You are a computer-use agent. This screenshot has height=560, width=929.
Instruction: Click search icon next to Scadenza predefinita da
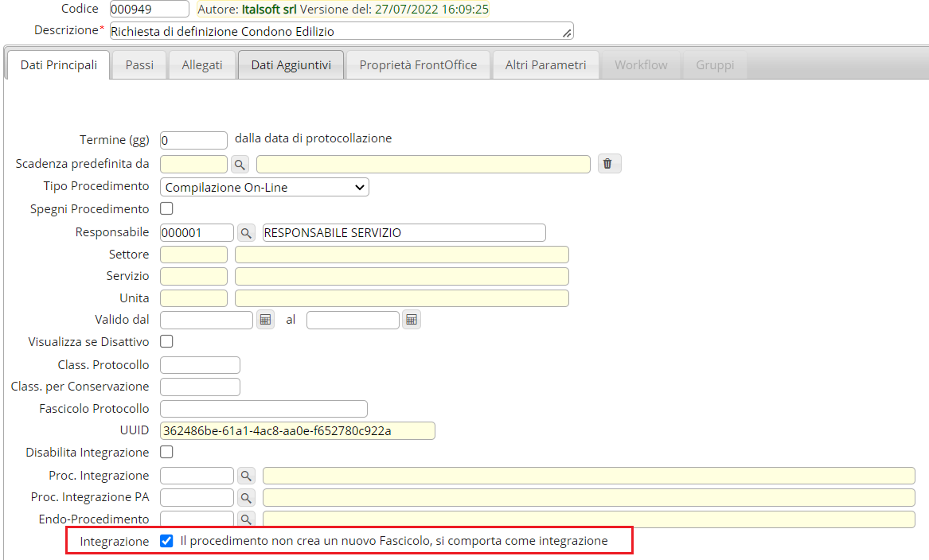(240, 164)
